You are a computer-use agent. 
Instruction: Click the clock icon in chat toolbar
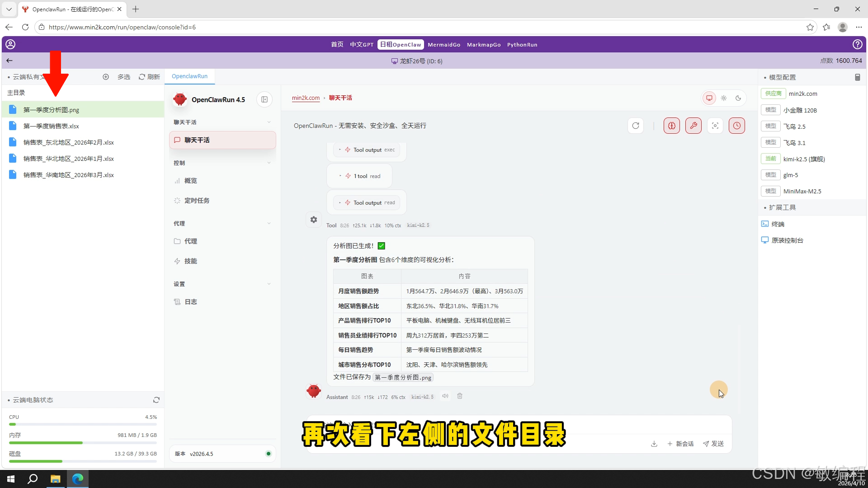(736, 126)
